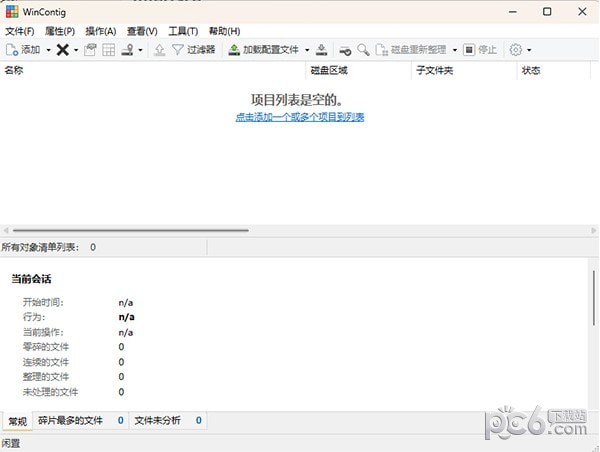Open the 文件(F) menu
This screenshot has width=600, height=452.
point(20,31)
